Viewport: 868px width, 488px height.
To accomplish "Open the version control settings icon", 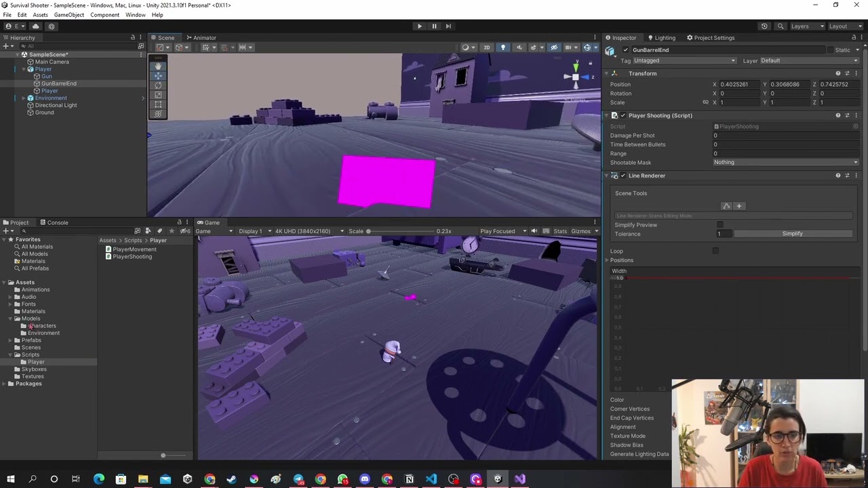I will tap(52, 26).
